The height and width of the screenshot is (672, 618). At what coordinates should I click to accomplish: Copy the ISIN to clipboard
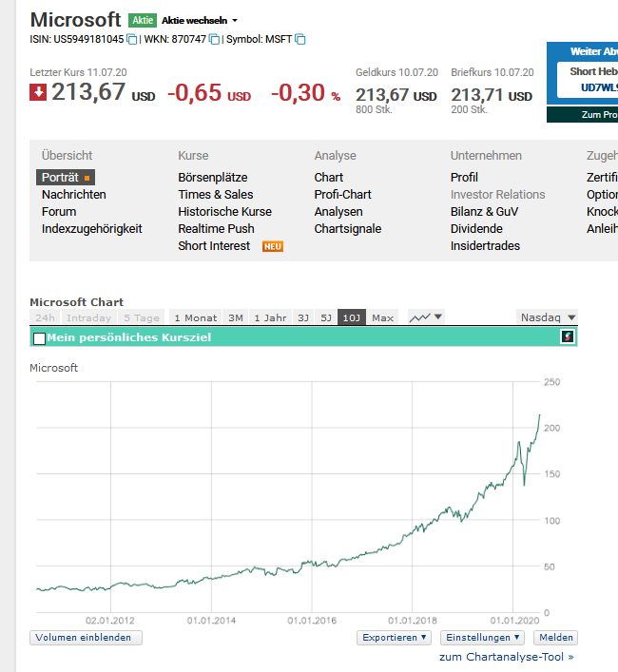(132, 39)
